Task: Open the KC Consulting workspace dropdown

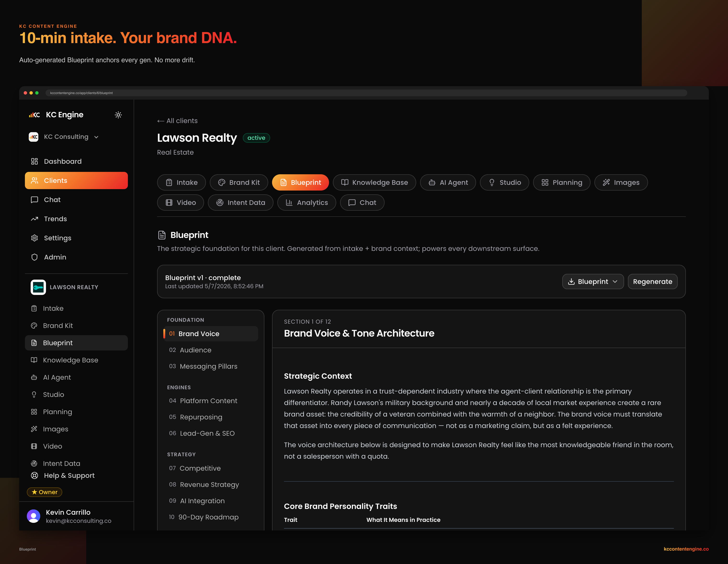Action: click(64, 137)
